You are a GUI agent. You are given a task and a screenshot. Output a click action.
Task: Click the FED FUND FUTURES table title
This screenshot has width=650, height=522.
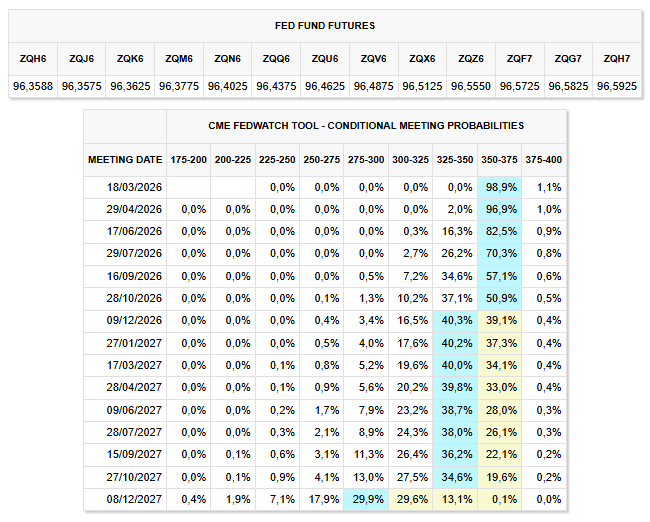click(325, 26)
